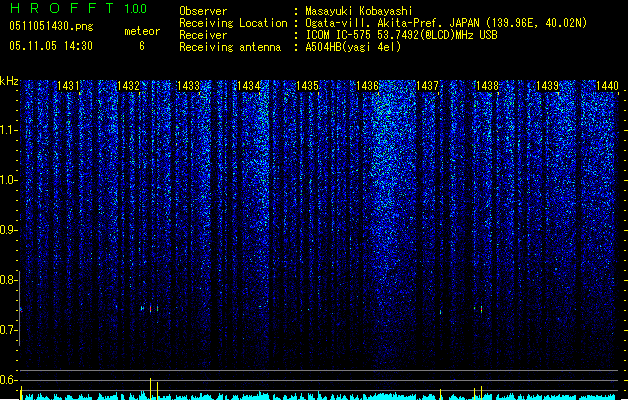Click the meteor count value 6
This screenshot has height=400, width=629.
coord(142,46)
